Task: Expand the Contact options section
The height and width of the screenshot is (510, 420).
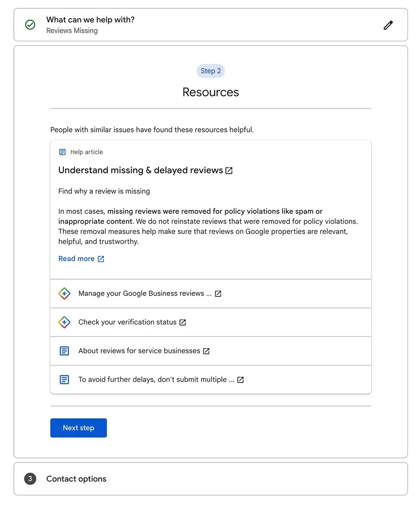Action: (211, 479)
